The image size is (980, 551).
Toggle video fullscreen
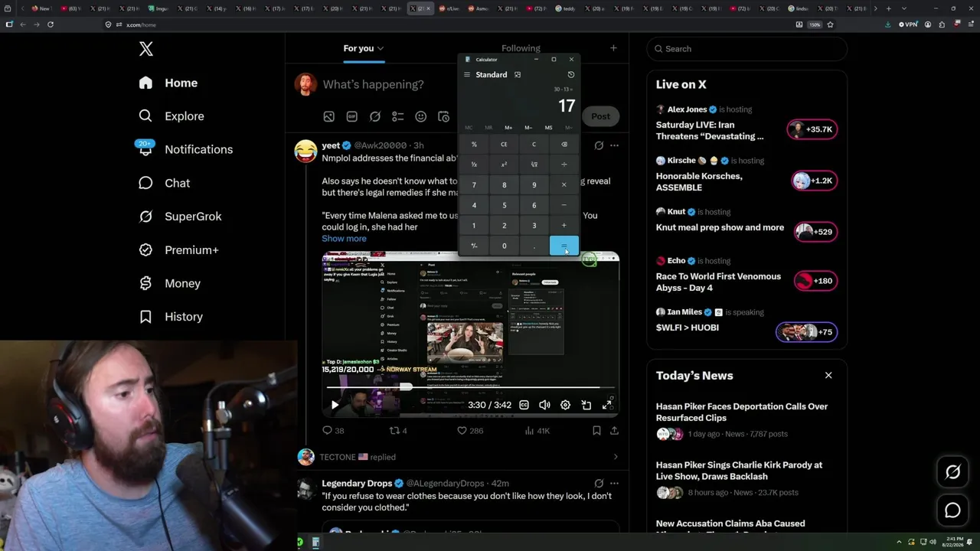(x=607, y=405)
